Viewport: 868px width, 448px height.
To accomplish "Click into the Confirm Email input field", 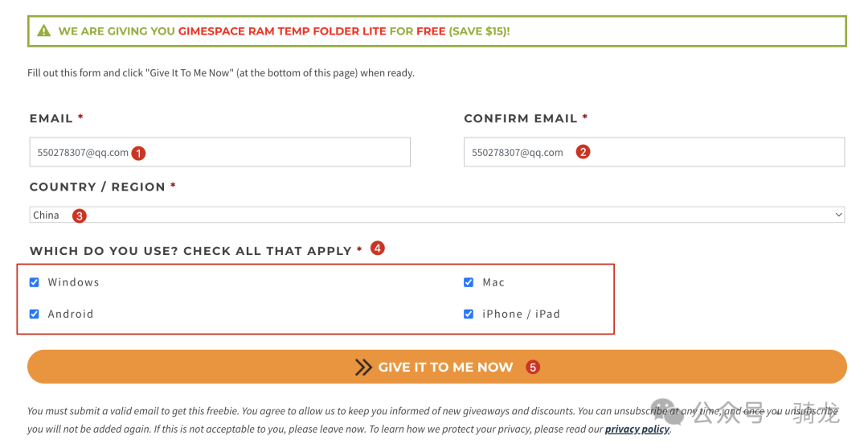I will pos(654,152).
